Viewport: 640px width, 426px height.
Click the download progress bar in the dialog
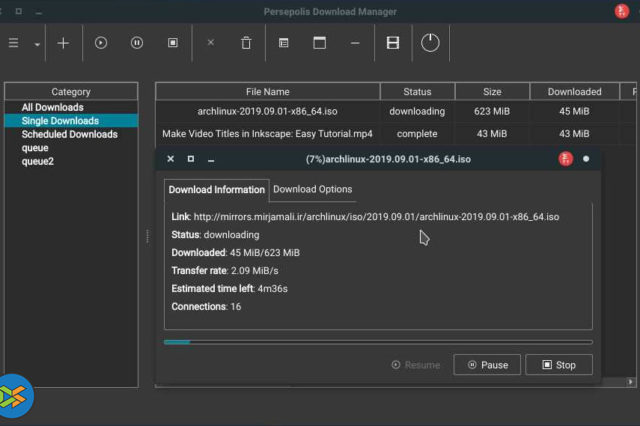(378, 342)
